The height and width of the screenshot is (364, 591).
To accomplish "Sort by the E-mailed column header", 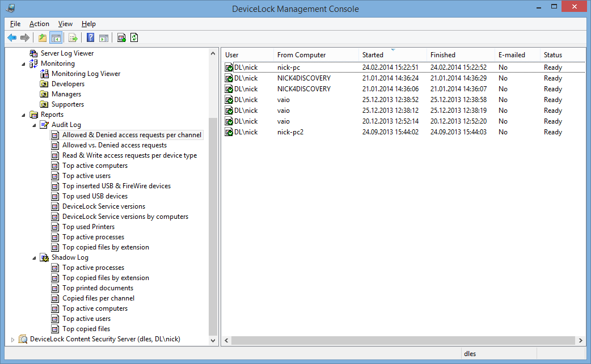I will click(517, 55).
